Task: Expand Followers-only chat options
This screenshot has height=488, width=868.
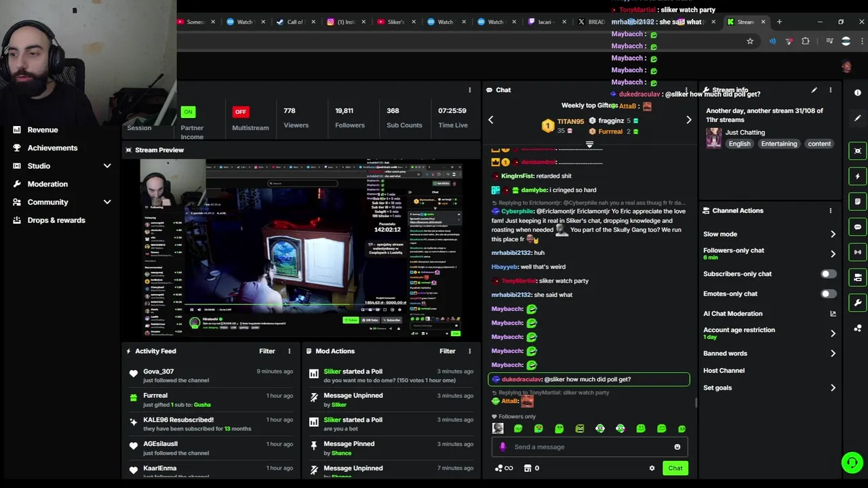Action: click(833, 253)
